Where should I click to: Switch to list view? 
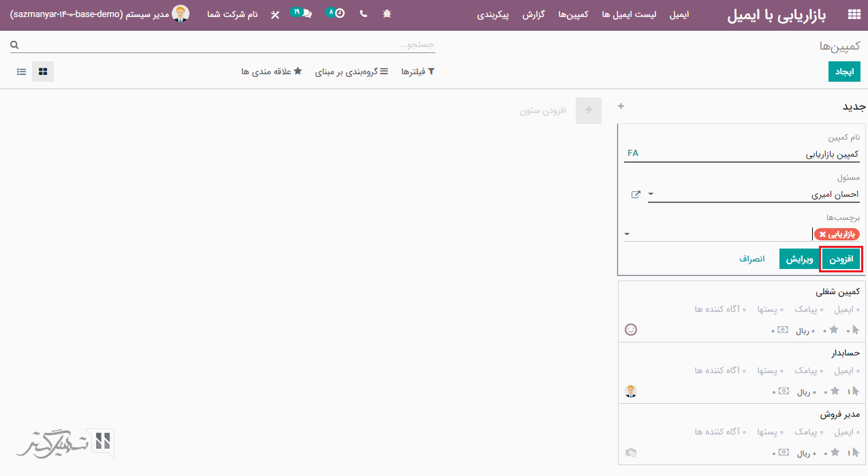(22, 72)
